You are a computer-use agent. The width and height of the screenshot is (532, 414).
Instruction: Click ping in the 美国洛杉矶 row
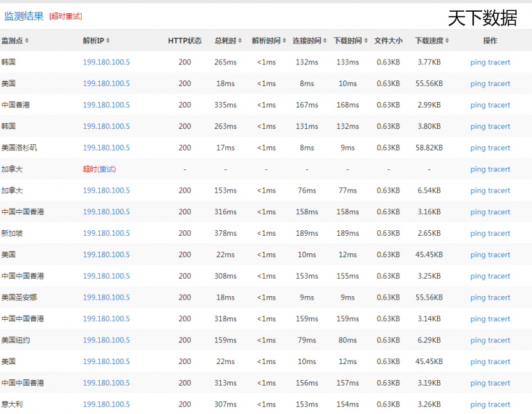coord(477,148)
